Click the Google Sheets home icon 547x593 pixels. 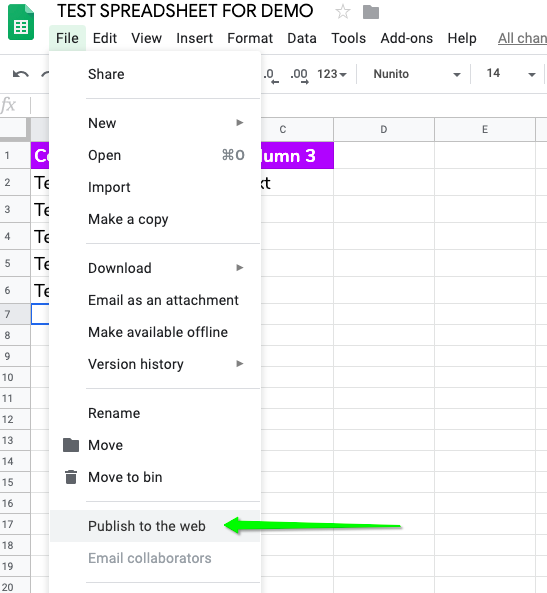[21, 22]
